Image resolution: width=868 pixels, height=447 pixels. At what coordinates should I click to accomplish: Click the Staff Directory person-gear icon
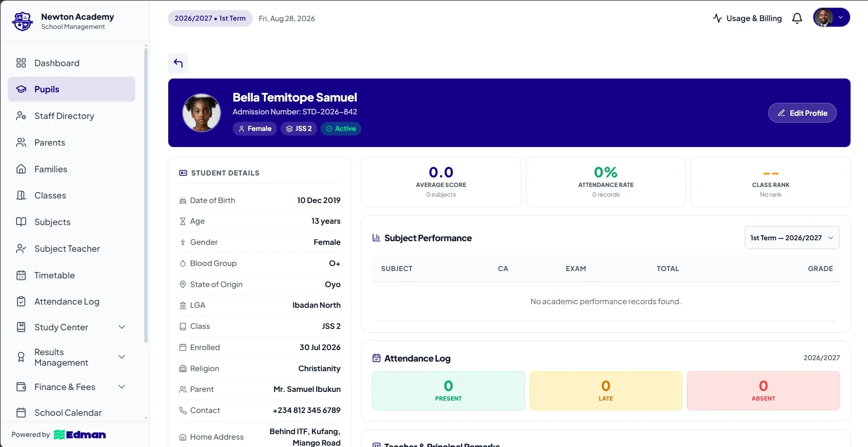click(x=21, y=116)
